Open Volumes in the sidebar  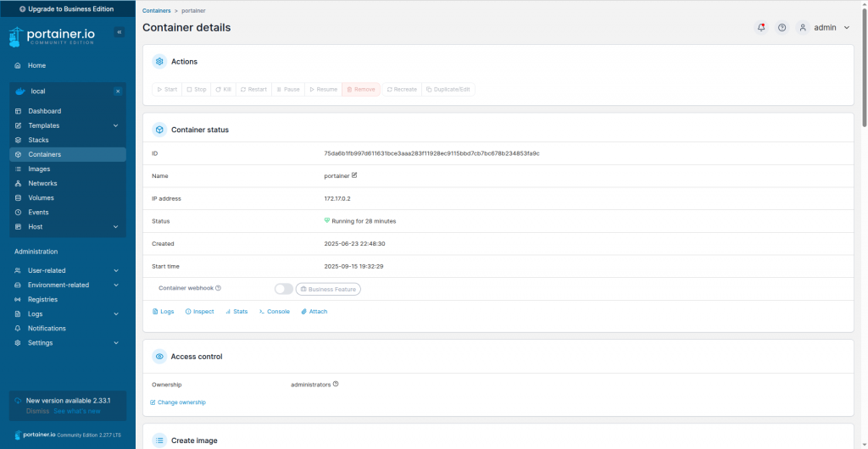point(68,197)
